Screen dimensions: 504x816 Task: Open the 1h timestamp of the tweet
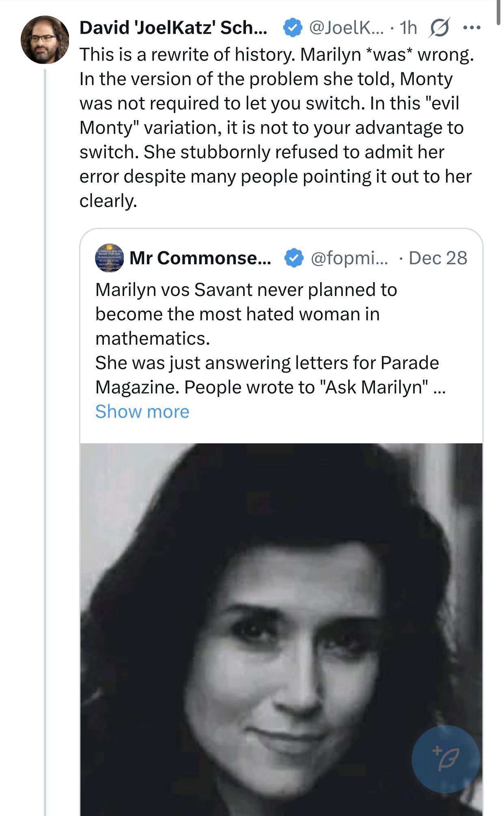click(408, 28)
